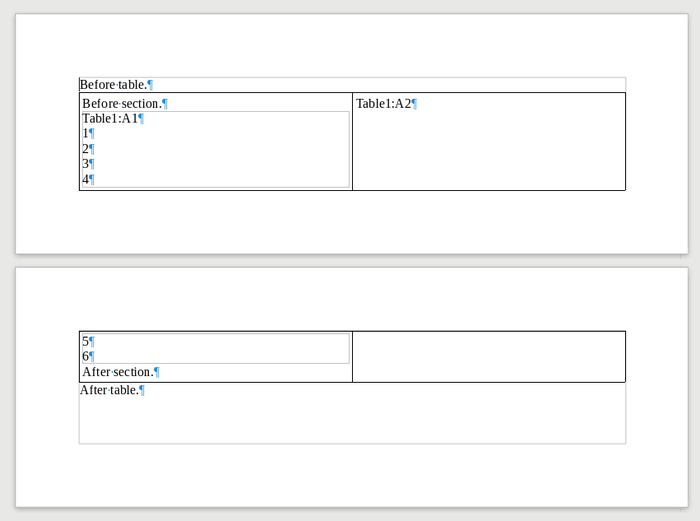Click the "Table1:A1" text in the section
This screenshot has width=700, height=521.
(x=110, y=119)
